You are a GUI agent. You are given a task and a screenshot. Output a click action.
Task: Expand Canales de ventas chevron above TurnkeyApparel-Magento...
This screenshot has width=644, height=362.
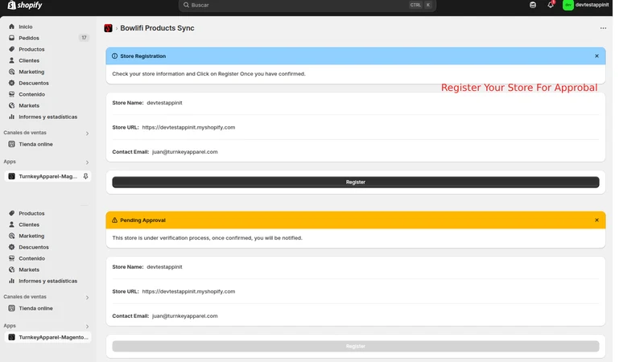click(87, 298)
